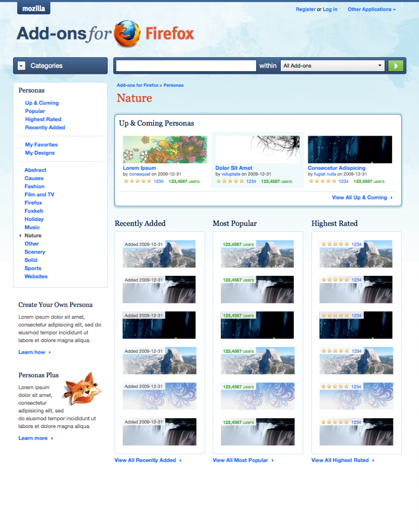Click inside the search input field
The width and height of the screenshot is (419, 532).
point(185,65)
